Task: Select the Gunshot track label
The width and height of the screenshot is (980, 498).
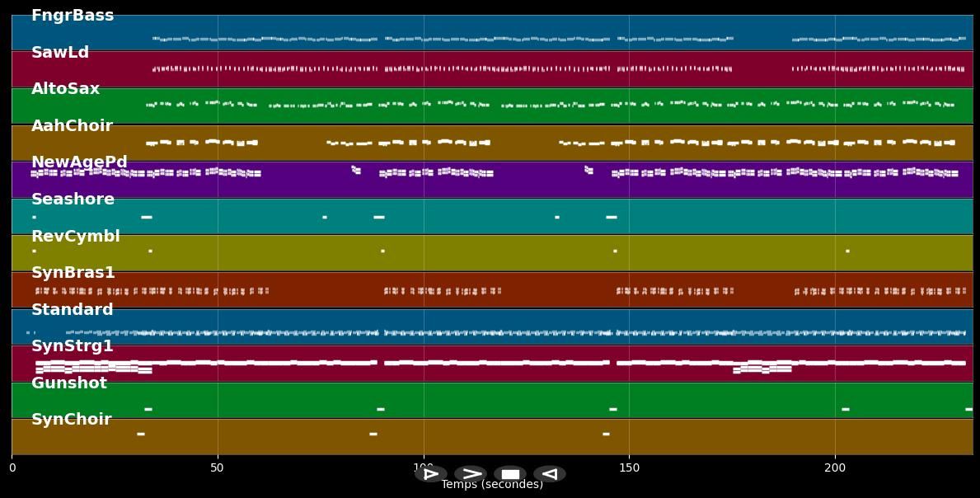Action: 69,383
